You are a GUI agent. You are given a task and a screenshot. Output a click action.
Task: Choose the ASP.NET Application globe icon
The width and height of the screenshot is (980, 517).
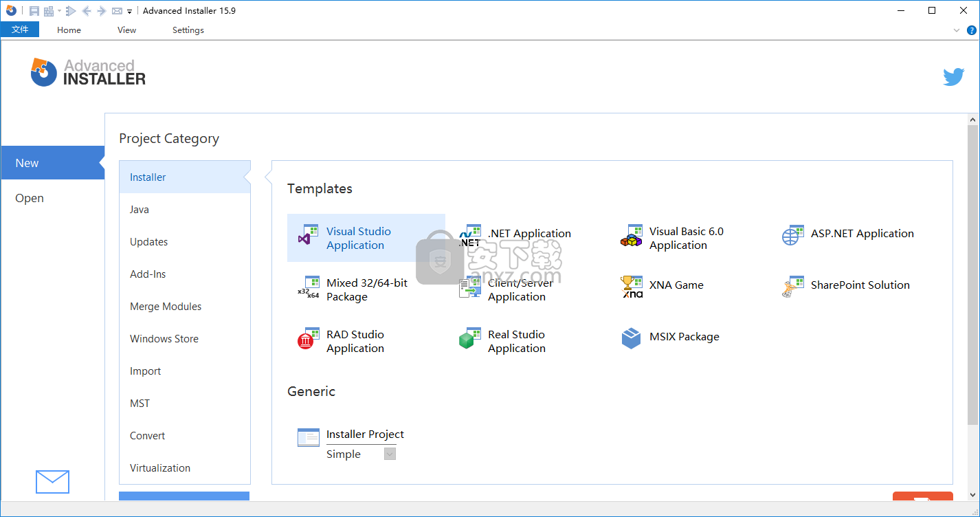click(793, 235)
